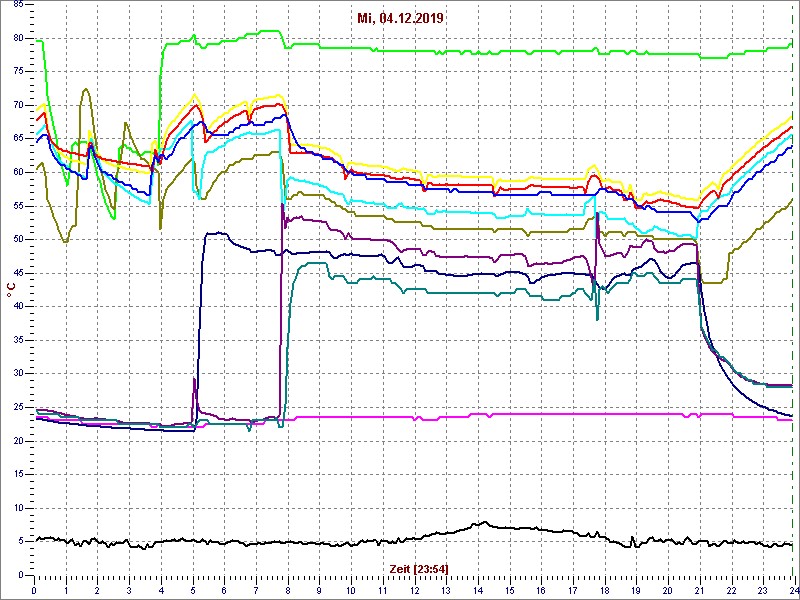Click the magenta flat curve near hour 16
This screenshot has width=800, height=600.
[x=541, y=414]
